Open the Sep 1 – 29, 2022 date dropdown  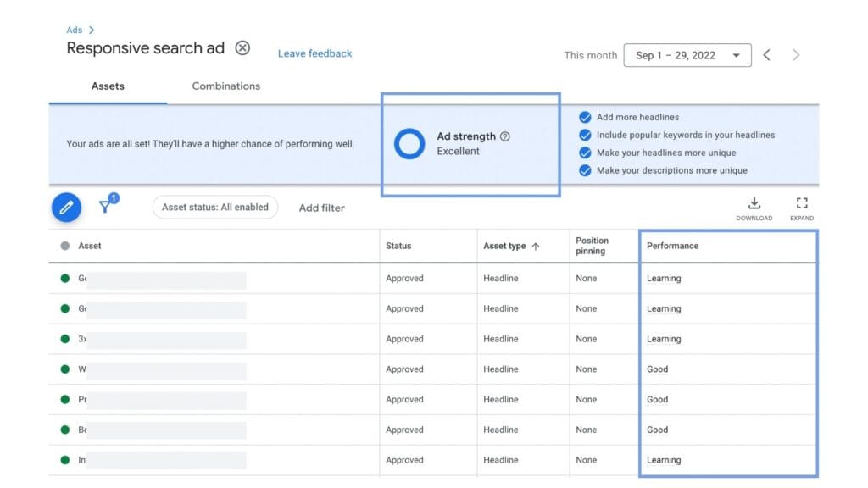tap(687, 55)
